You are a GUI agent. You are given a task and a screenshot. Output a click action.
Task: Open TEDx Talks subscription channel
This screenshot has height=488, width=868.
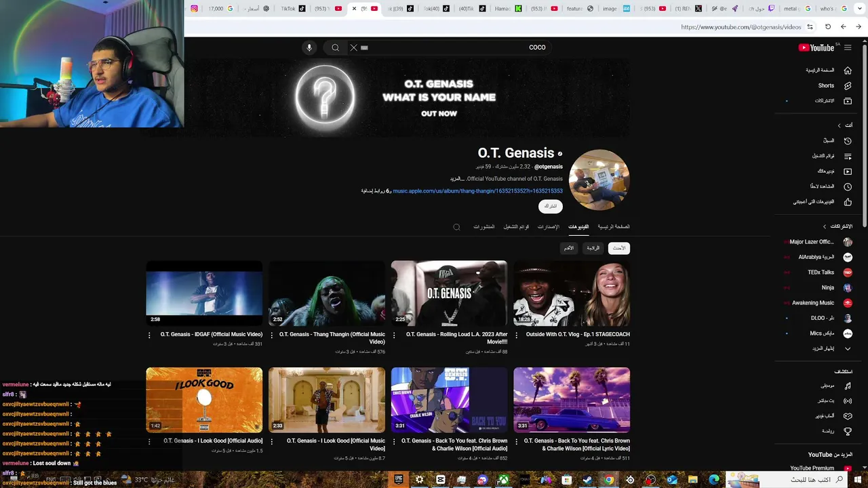821,272
